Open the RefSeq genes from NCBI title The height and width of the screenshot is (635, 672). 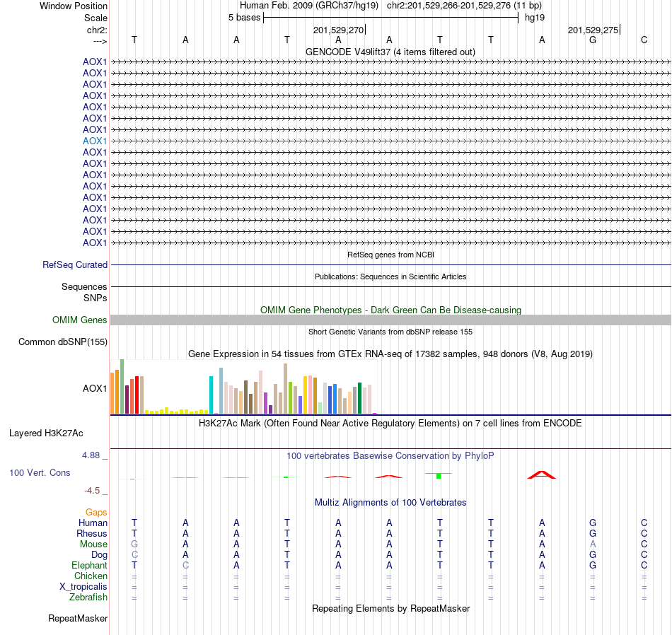[x=390, y=255]
